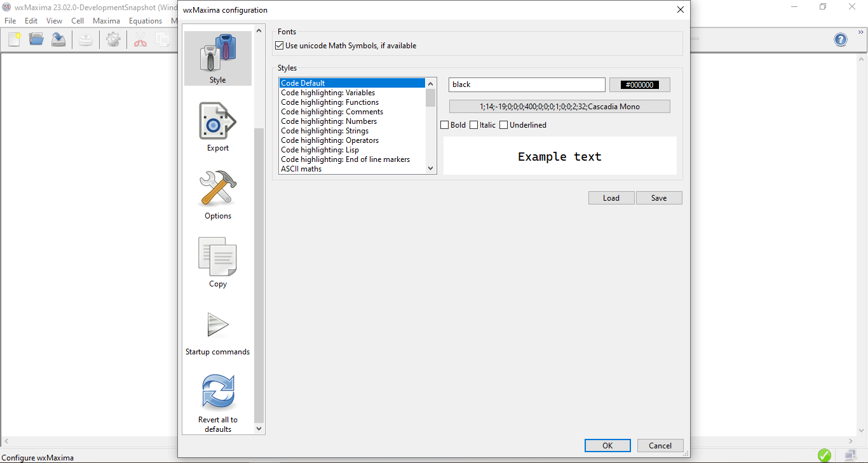Click the Open document toolbar icon
Screen dimensions: 868x463
36,39
